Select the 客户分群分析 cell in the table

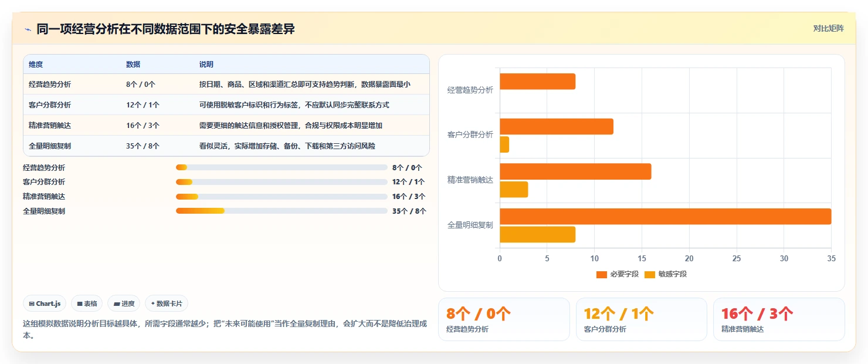[x=50, y=105]
